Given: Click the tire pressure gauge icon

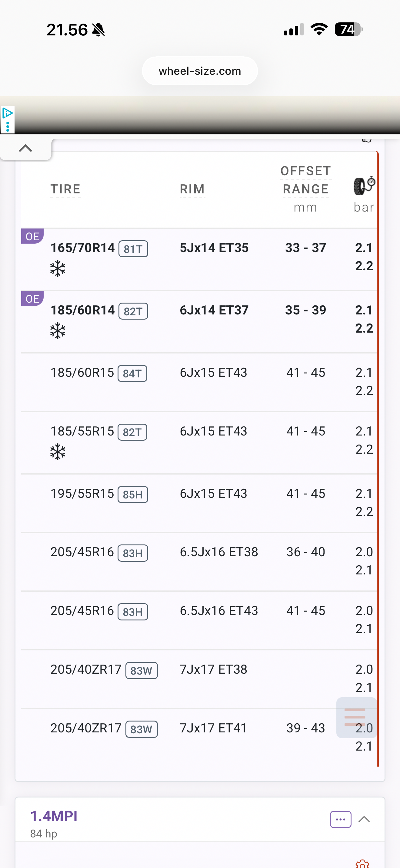Looking at the screenshot, I should [364, 185].
